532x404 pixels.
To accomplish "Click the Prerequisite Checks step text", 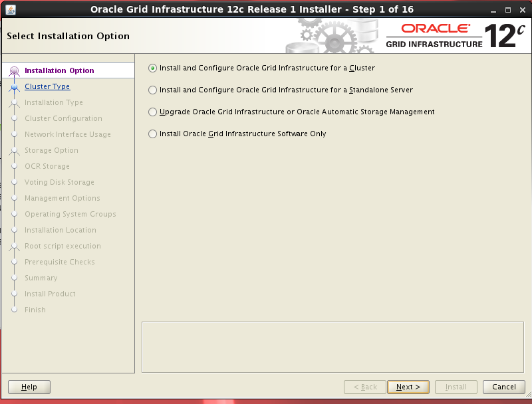I will pos(59,262).
